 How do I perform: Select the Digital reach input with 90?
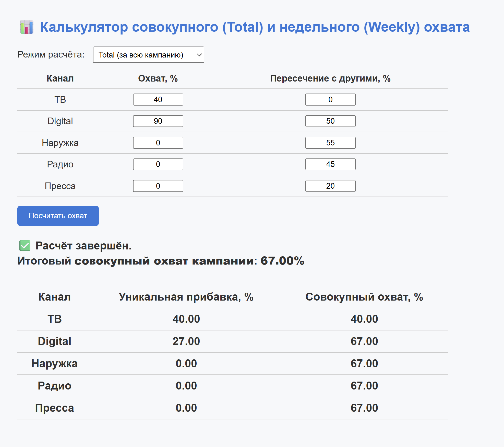click(x=158, y=121)
